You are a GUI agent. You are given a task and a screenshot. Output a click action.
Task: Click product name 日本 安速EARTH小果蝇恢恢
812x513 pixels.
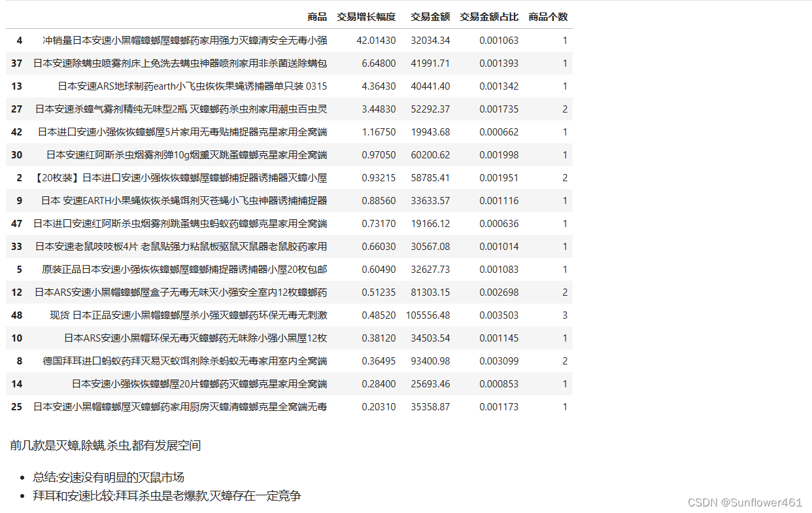tap(184, 201)
